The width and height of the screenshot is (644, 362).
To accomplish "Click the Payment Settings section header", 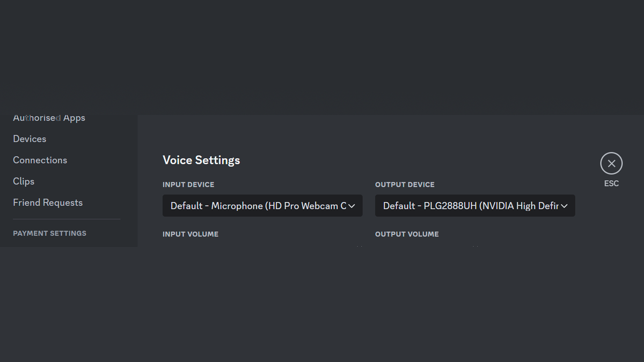I will 49,233.
